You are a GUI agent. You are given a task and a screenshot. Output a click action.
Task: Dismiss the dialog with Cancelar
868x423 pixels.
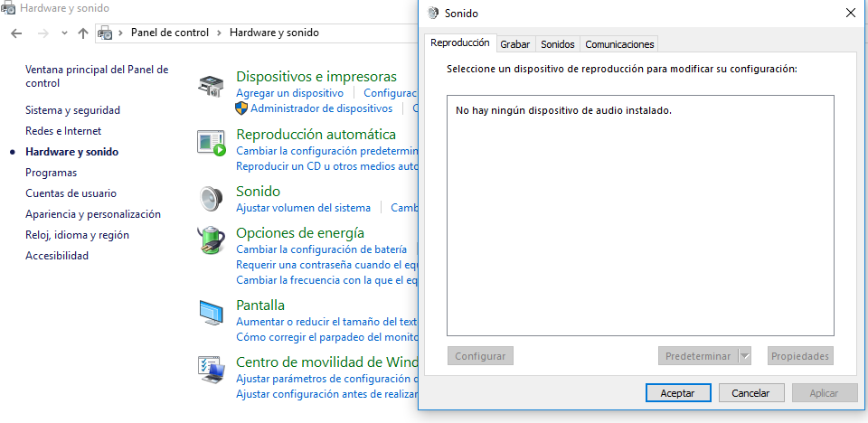coord(750,393)
